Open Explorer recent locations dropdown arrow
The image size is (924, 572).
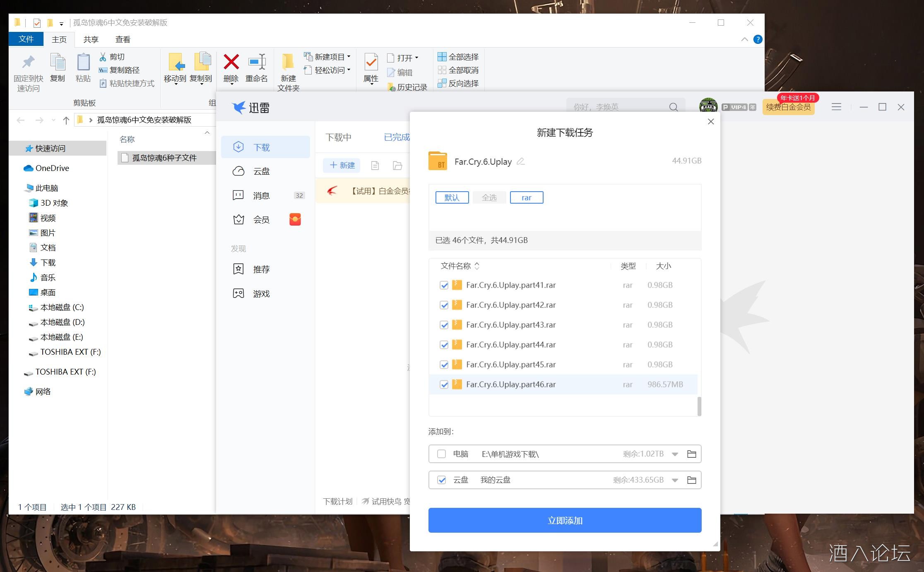[x=53, y=120]
